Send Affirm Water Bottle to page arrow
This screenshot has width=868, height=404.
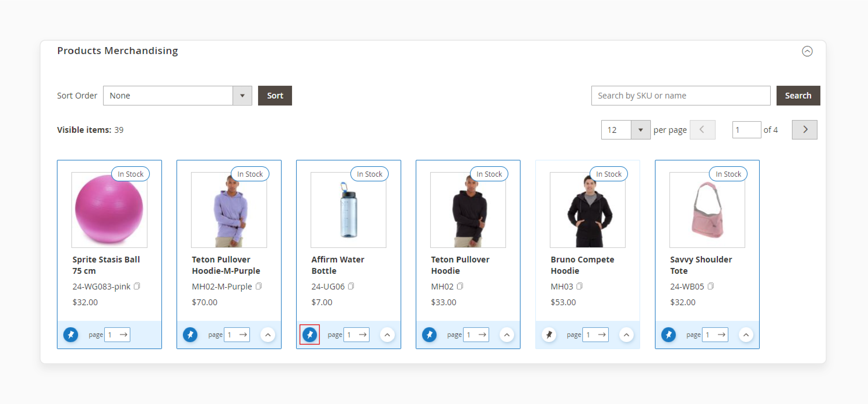click(363, 335)
